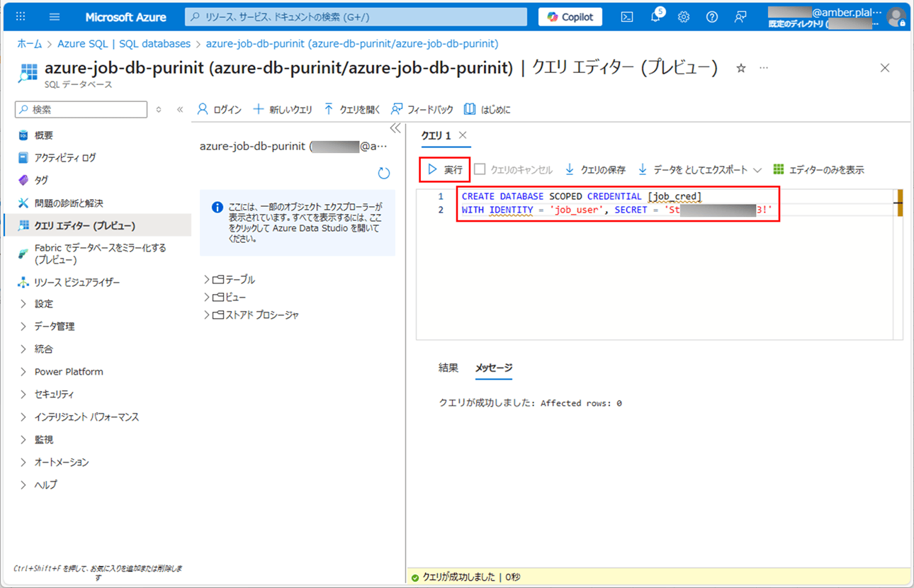Expand the テーブル tree folder

(207, 280)
